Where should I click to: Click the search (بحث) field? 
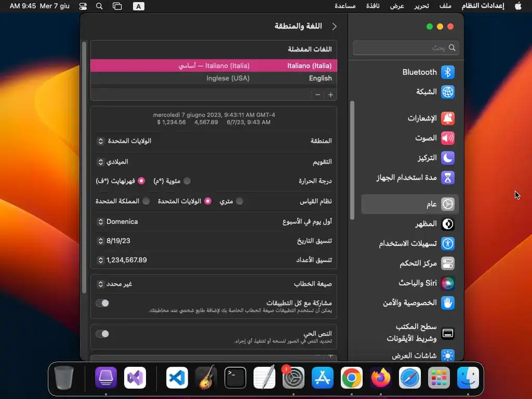pyautogui.click(x=406, y=48)
